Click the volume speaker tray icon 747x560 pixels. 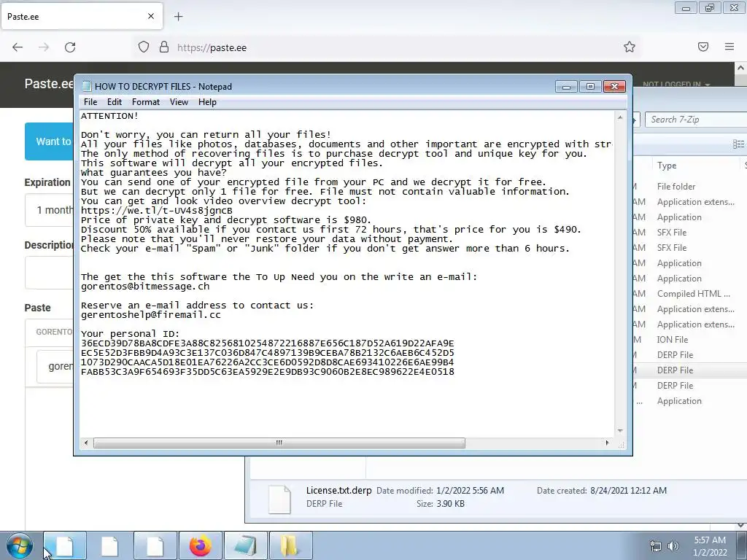tap(673, 546)
